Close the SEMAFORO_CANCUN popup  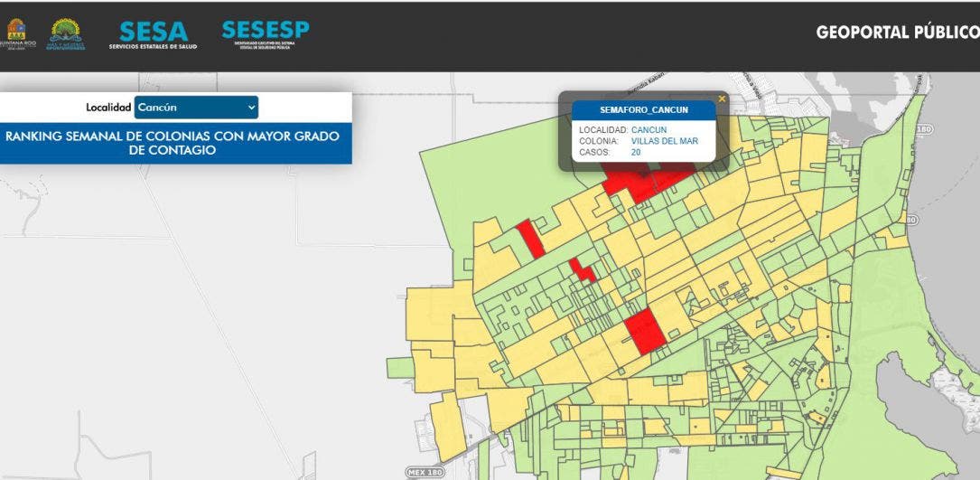click(722, 99)
